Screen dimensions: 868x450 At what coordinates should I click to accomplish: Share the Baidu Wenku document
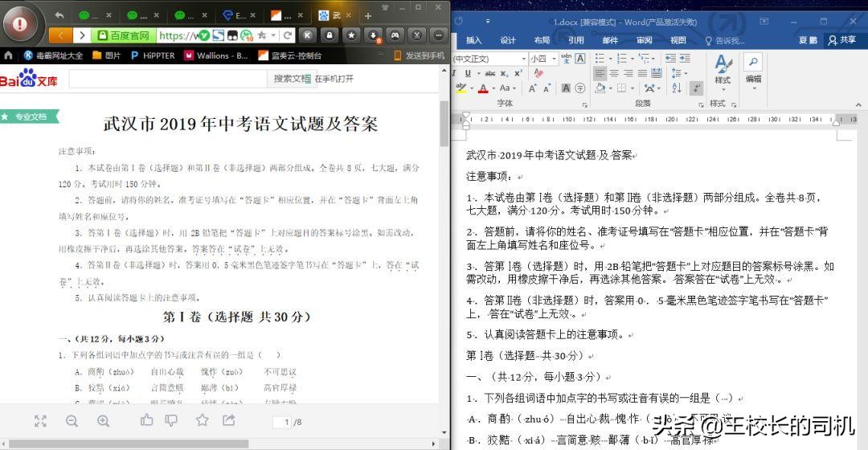point(228,420)
